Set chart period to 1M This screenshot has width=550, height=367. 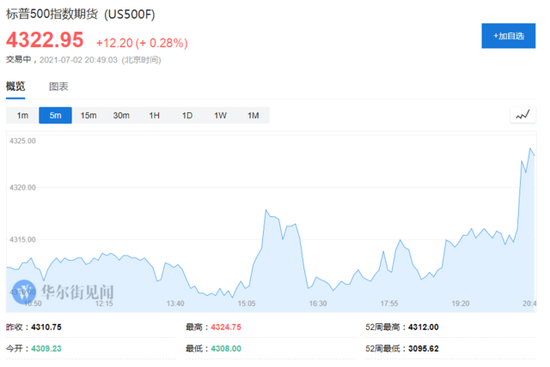[x=253, y=115]
